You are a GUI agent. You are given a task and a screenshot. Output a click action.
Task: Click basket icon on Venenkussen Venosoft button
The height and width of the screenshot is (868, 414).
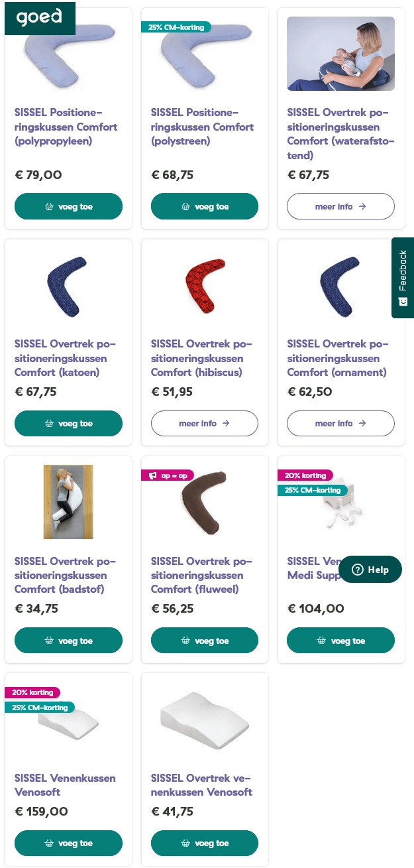pos(49,843)
